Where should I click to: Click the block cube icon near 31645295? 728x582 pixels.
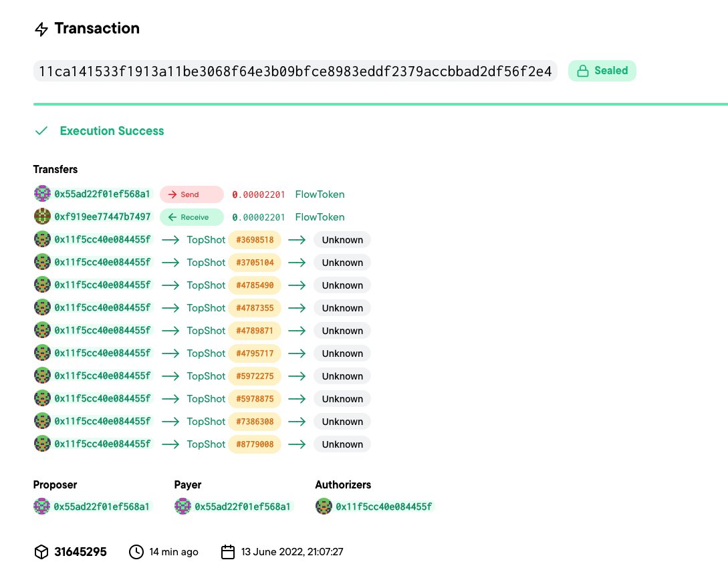pyautogui.click(x=41, y=552)
